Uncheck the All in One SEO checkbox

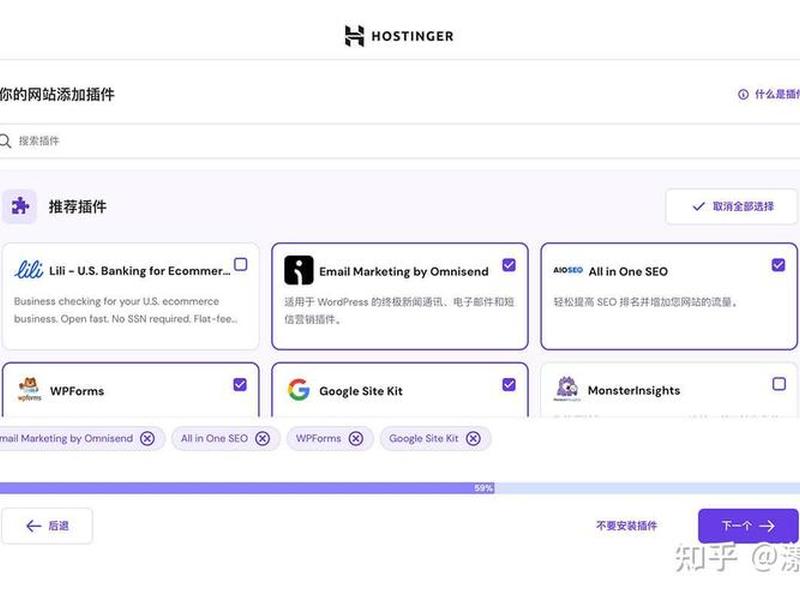778,265
